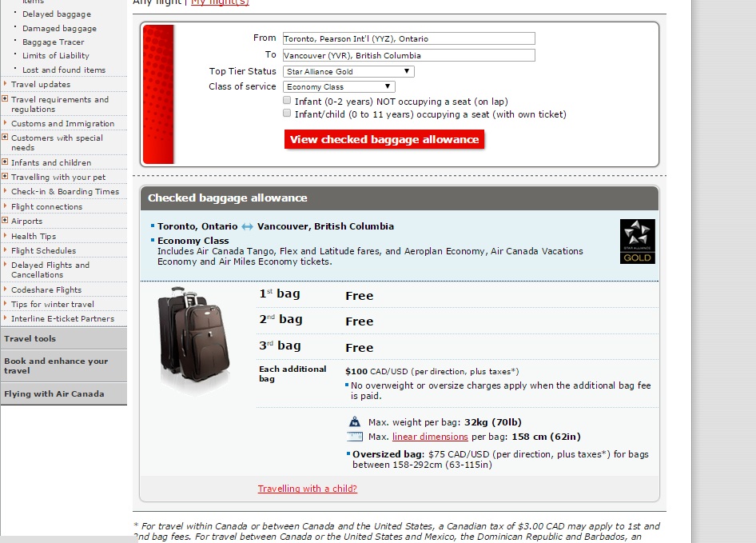Expand the Travel tools section
Viewport: 756px width, 543px height.
coord(64,339)
